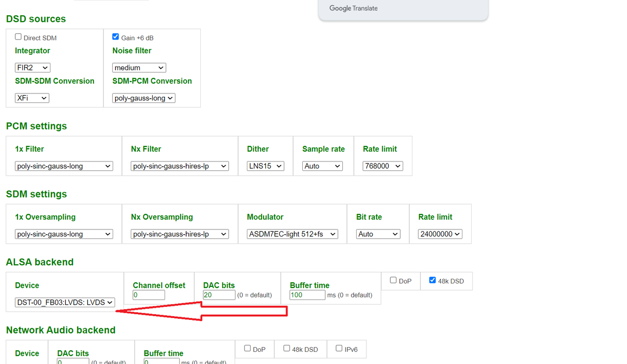Viewport: 627px width, 364px height.
Task: Open the Bit rate Auto dropdown
Action: (x=378, y=234)
